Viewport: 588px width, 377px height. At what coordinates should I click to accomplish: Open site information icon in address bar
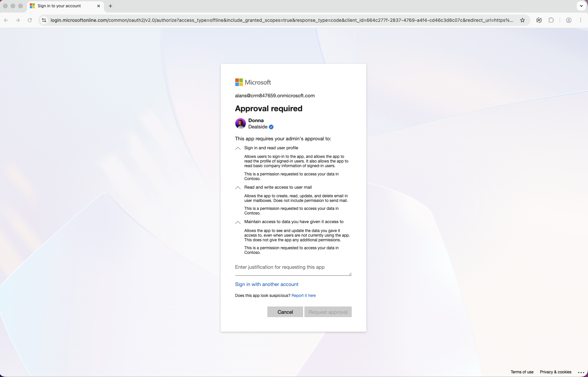[x=44, y=20]
